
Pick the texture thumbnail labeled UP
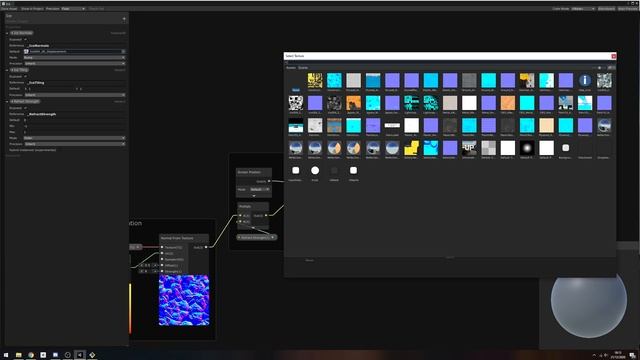[x=469, y=148]
